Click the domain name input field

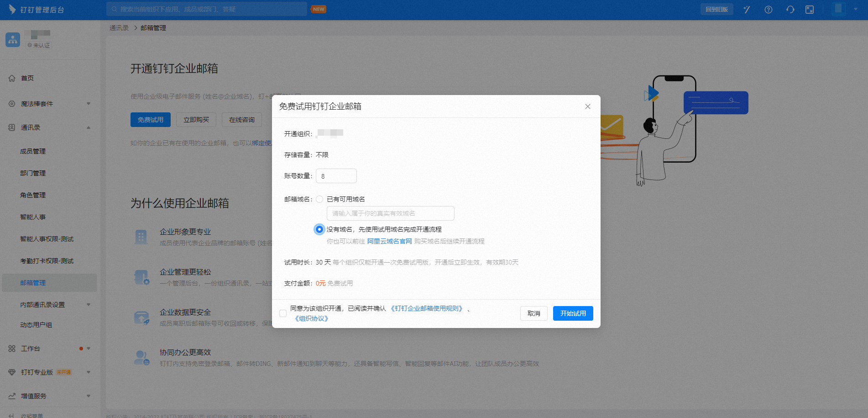(391, 213)
